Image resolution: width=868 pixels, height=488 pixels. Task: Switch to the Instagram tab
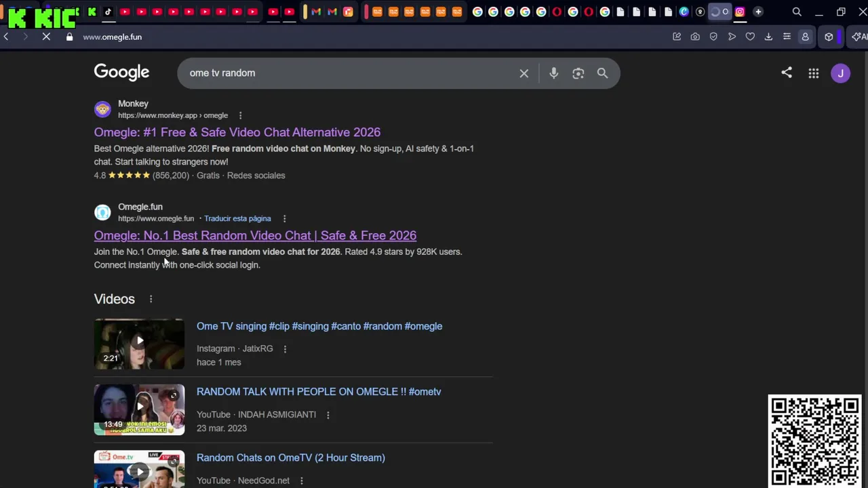(x=740, y=12)
